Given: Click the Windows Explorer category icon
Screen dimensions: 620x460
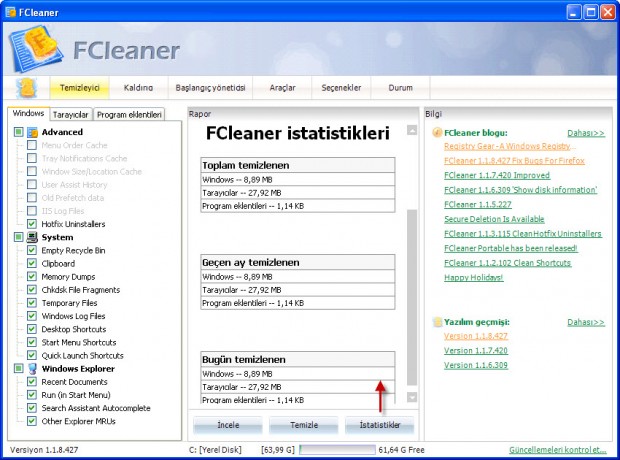Looking at the screenshot, I should pyautogui.click(x=32, y=369).
